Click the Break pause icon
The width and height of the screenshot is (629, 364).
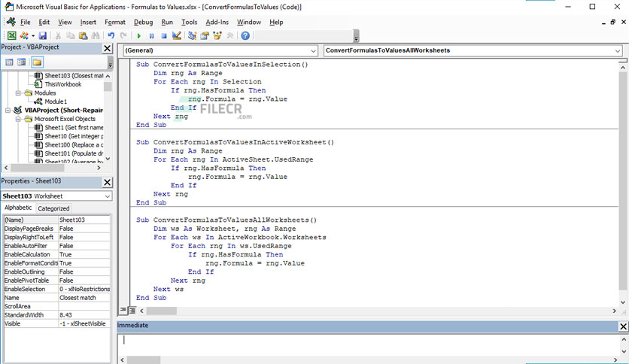(x=152, y=36)
